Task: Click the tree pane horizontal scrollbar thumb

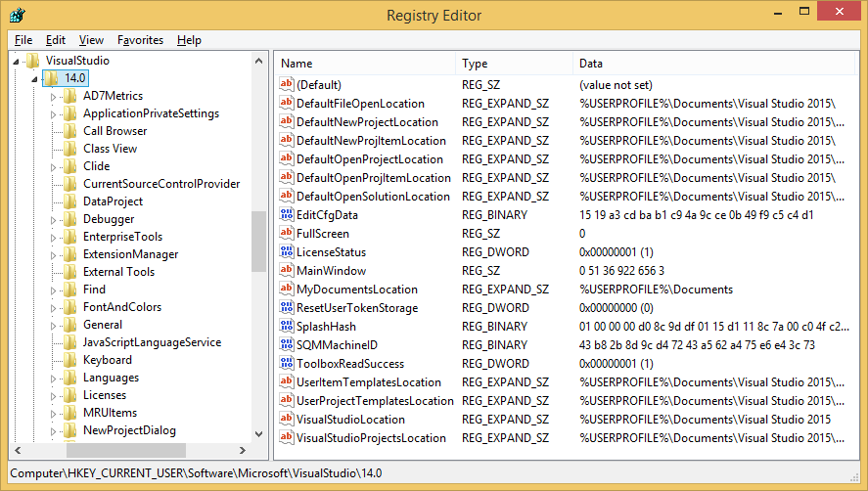Action: click(x=126, y=451)
